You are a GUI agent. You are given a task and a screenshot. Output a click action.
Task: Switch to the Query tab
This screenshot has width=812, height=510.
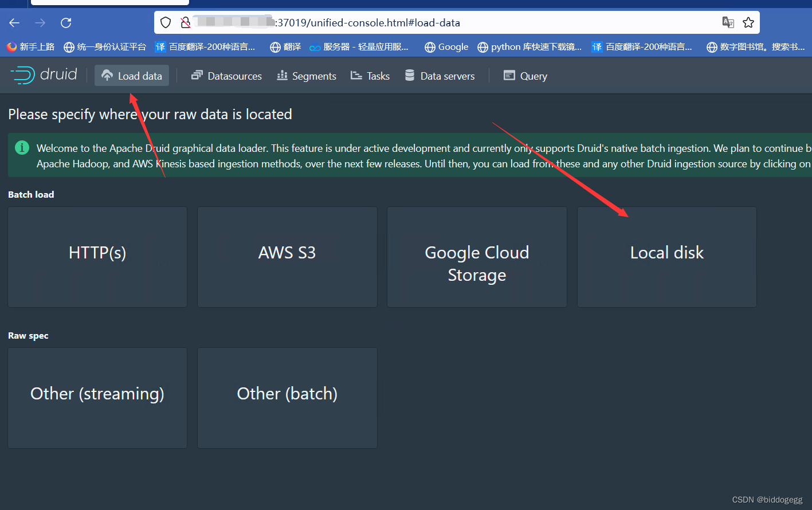click(525, 76)
